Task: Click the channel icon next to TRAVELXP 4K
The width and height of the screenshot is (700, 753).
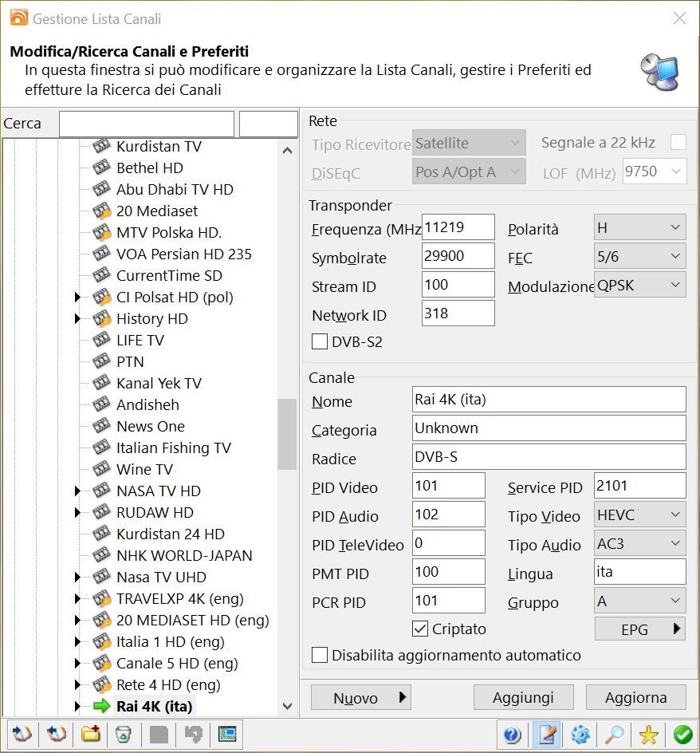Action: [x=101, y=598]
